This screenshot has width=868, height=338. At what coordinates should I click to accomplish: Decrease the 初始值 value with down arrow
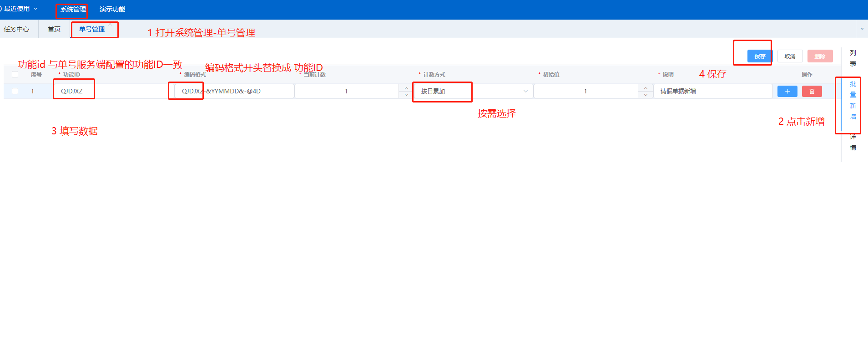tap(646, 95)
